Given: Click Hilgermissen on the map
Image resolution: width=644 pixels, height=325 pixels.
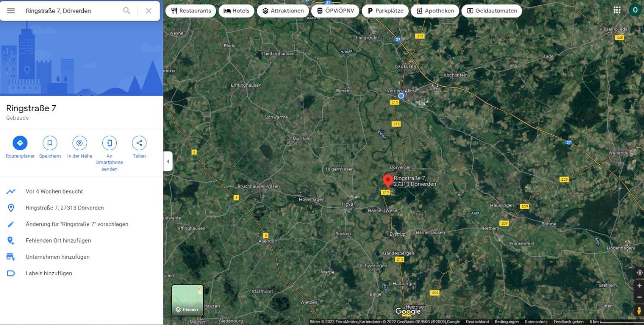Looking at the screenshot, I should tap(339, 169).
